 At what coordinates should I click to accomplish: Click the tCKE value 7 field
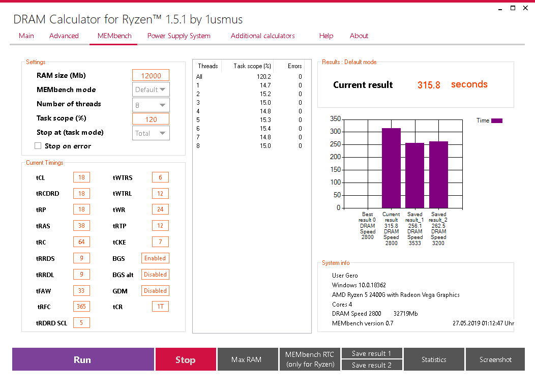(x=160, y=242)
